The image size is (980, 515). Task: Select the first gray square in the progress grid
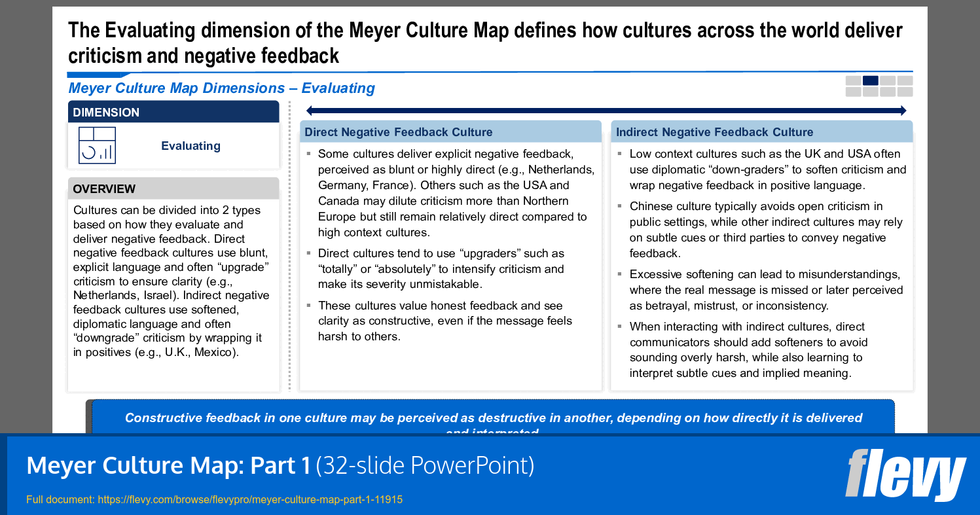[856, 80]
